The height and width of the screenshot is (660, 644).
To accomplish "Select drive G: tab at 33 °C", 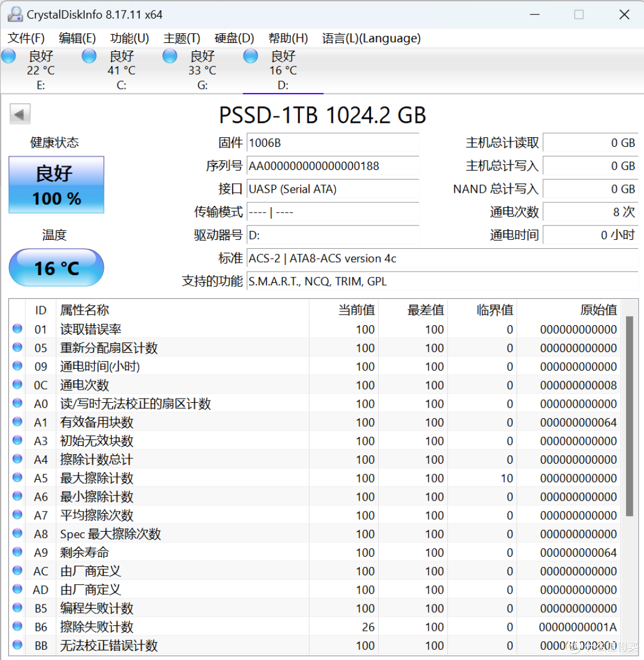I will (x=202, y=70).
